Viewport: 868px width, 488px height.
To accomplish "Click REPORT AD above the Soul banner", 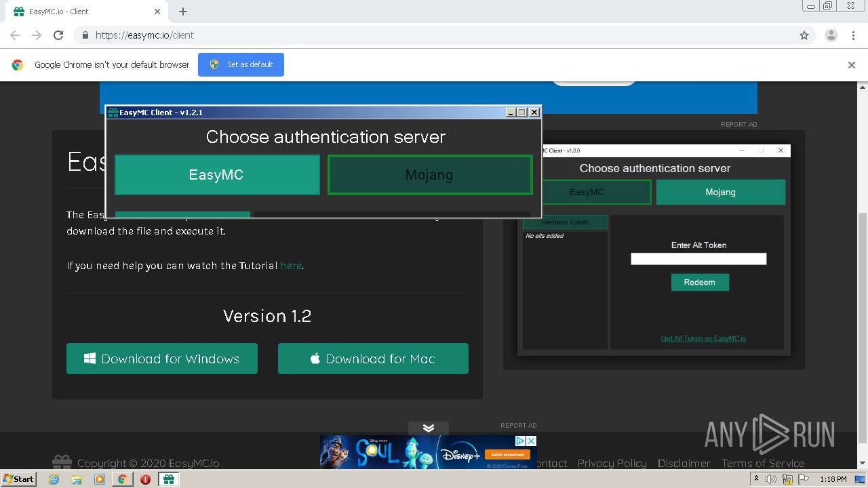I will pyautogui.click(x=519, y=426).
